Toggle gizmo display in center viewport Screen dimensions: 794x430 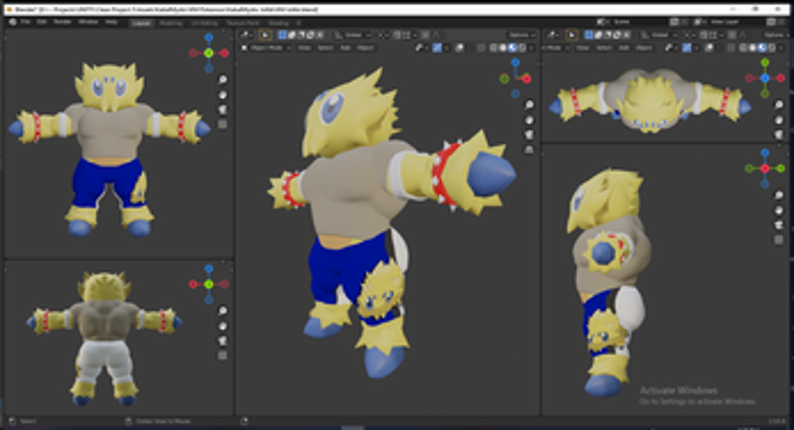[438, 48]
